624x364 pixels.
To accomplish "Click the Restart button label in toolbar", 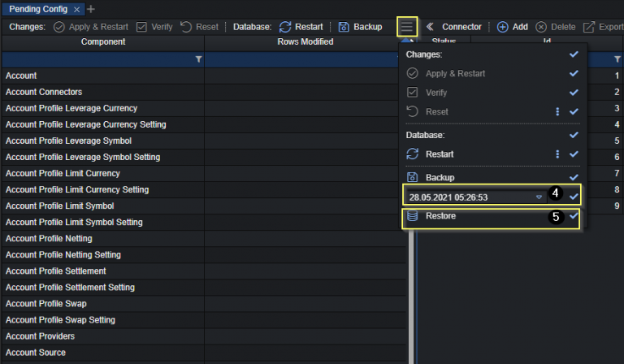I will tap(309, 27).
